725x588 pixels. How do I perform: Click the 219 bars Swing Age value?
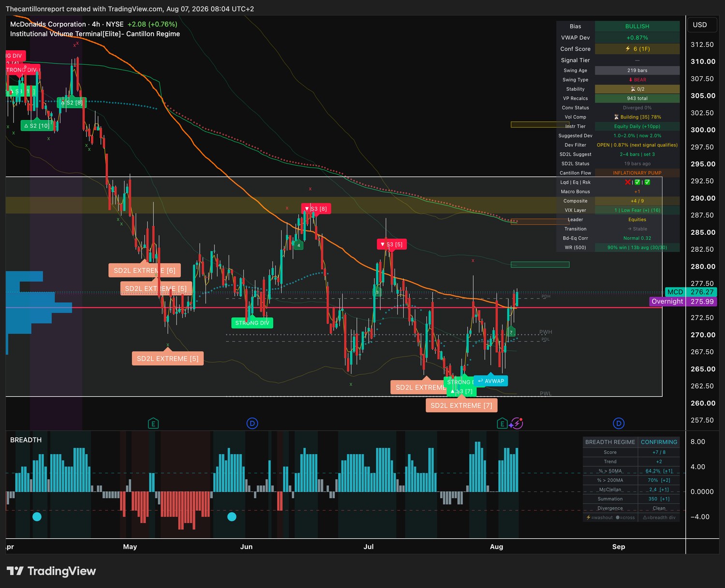point(637,71)
